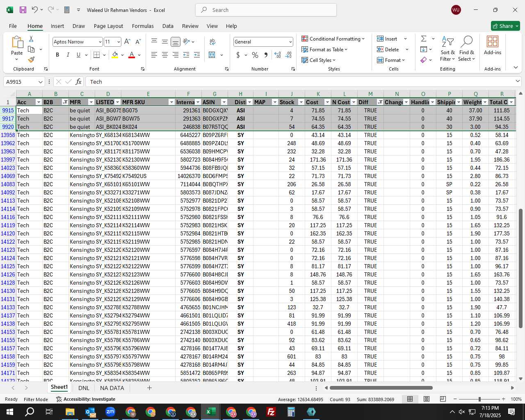Viewport: 525px width, 420px height.
Task: Click the Merge & Center icon
Action: (212, 55)
